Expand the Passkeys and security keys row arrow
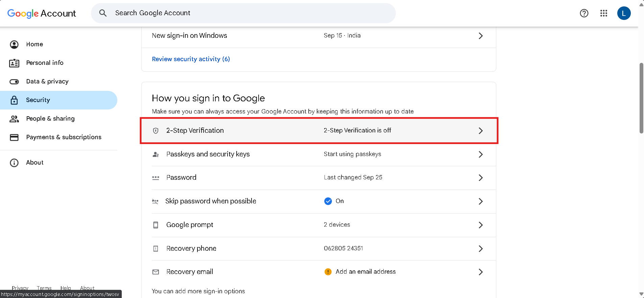 (x=481, y=154)
